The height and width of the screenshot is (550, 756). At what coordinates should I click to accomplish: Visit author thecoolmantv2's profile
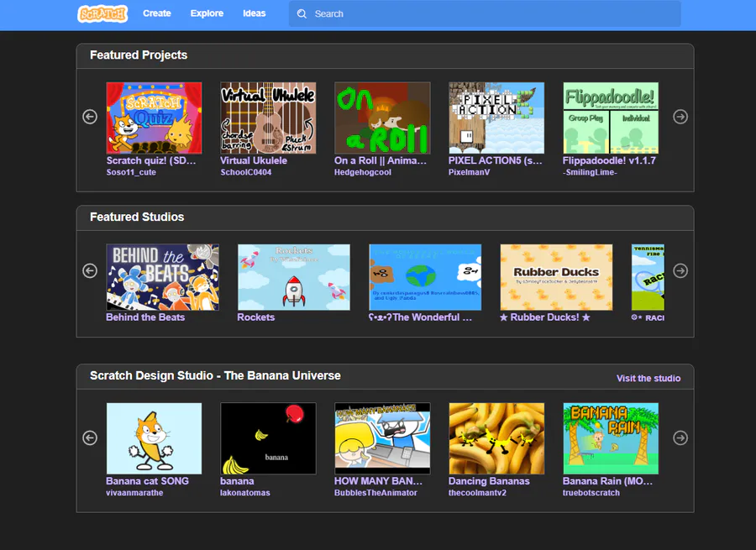click(477, 493)
